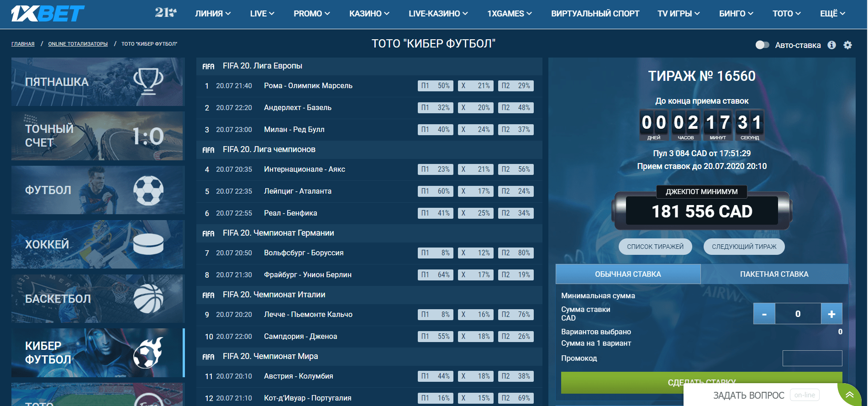Viewport: 868px width, 406px height.
Task: Expand the БИНГО dropdown menu
Action: (736, 14)
